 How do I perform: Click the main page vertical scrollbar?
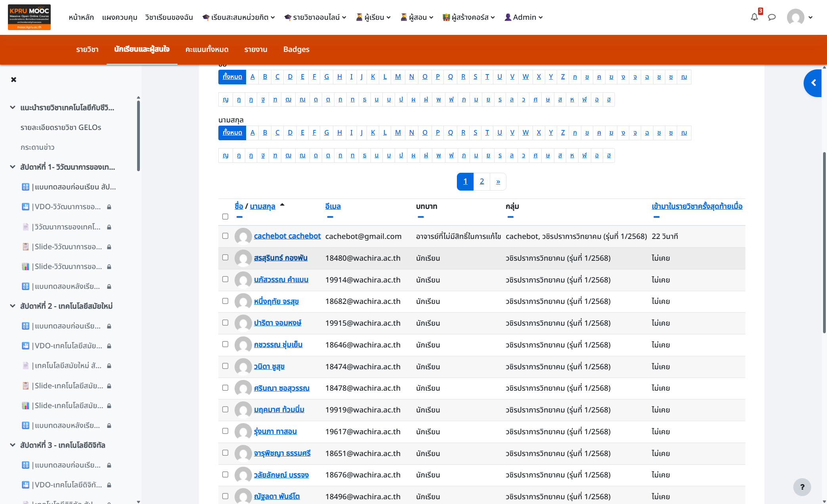pos(824,242)
